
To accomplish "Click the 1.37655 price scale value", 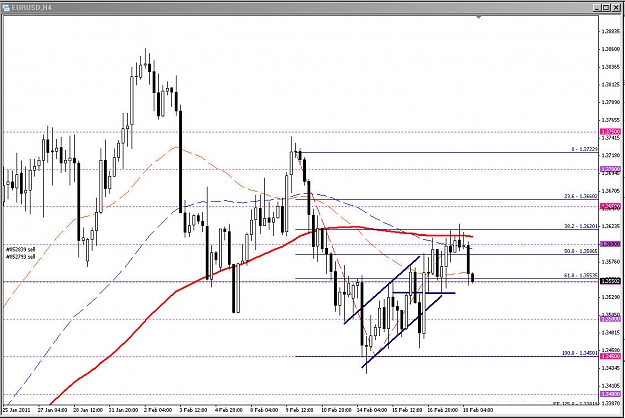I will [x=611, y=120].
